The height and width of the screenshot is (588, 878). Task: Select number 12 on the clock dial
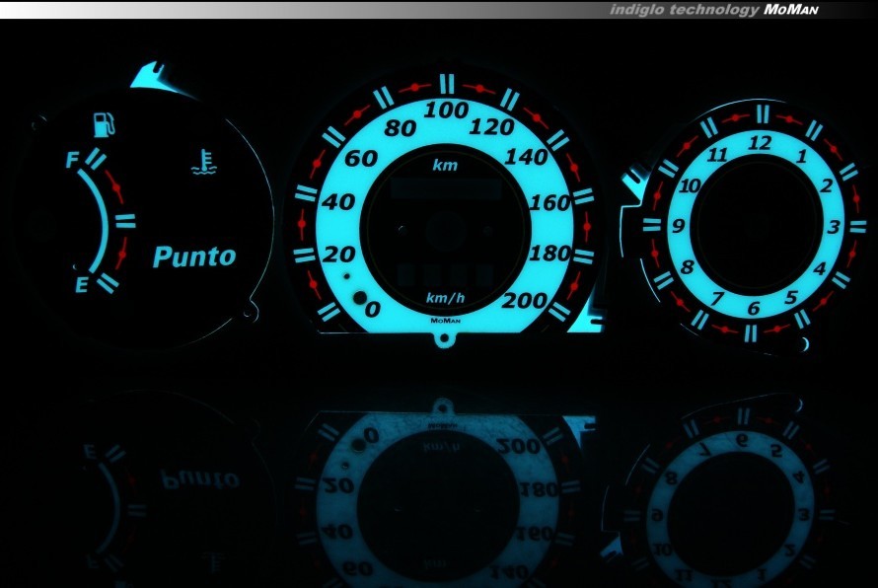(760, 143)
